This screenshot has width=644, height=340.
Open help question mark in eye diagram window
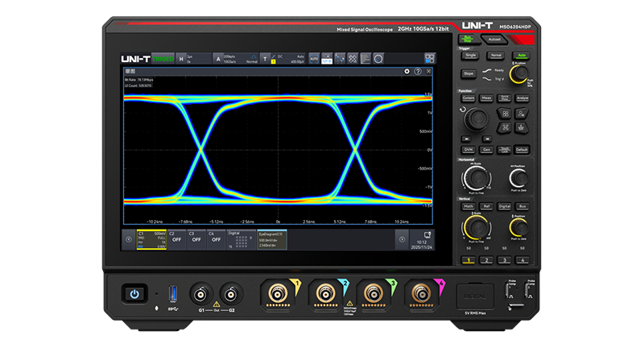(418, 72)
